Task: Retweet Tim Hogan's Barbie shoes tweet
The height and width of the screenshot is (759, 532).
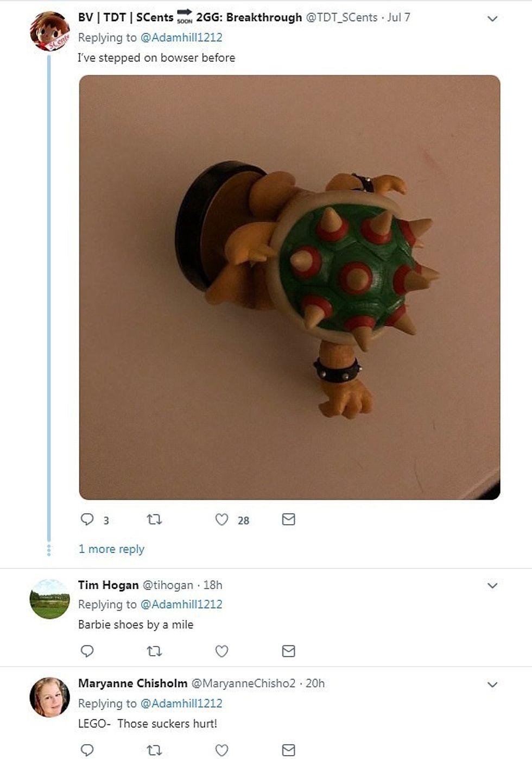Action: (x=155, y=651)
